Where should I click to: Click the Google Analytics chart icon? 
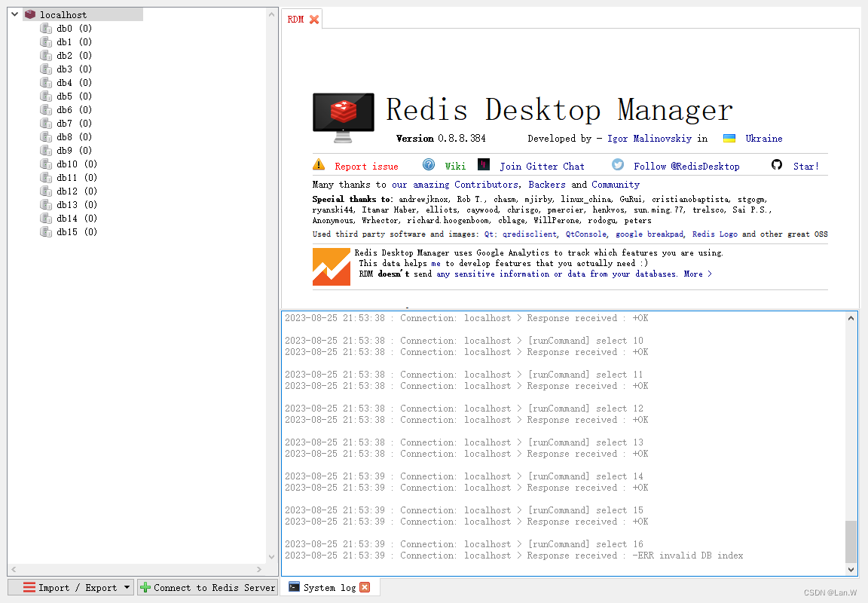coord(332,267)
